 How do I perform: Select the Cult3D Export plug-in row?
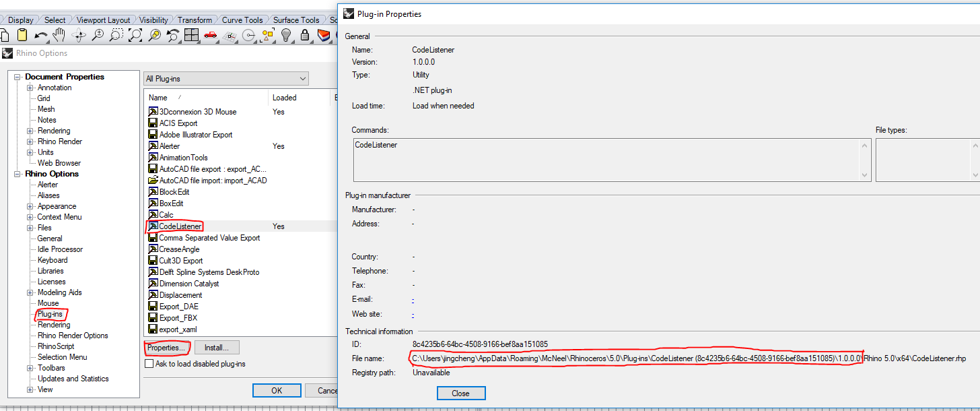180,261
